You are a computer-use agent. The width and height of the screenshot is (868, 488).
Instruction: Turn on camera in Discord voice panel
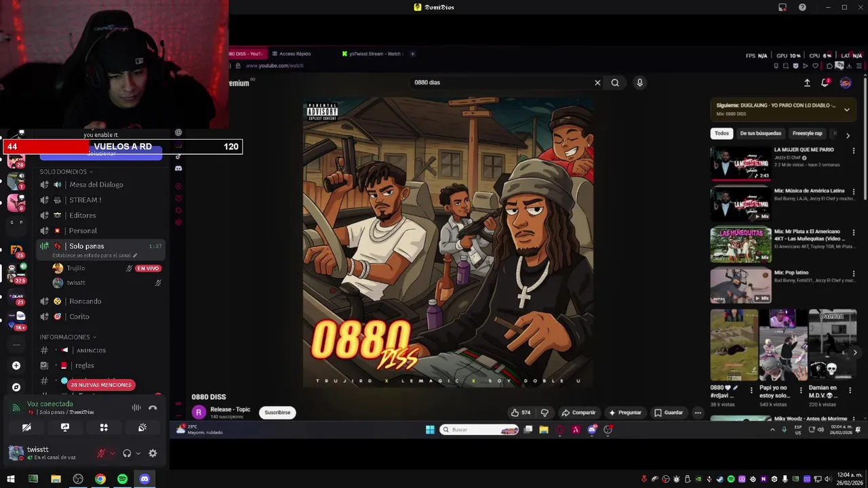coord(26,428)
